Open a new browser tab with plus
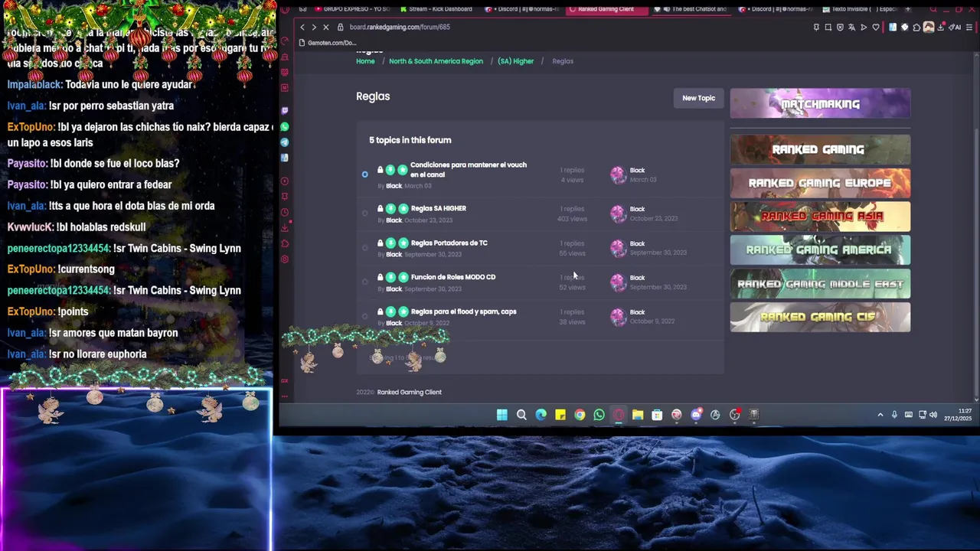This screenshot has width=980, height=551. pyautogui.click(x=908, y=9)
